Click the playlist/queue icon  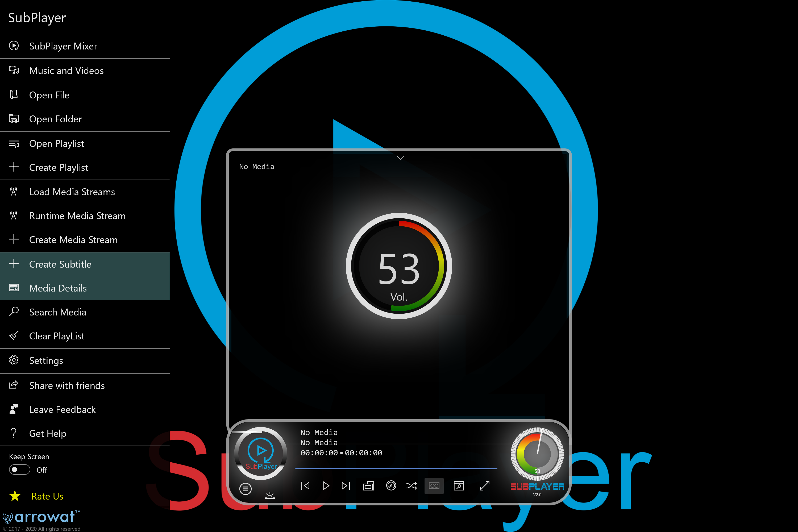(245, 488)
